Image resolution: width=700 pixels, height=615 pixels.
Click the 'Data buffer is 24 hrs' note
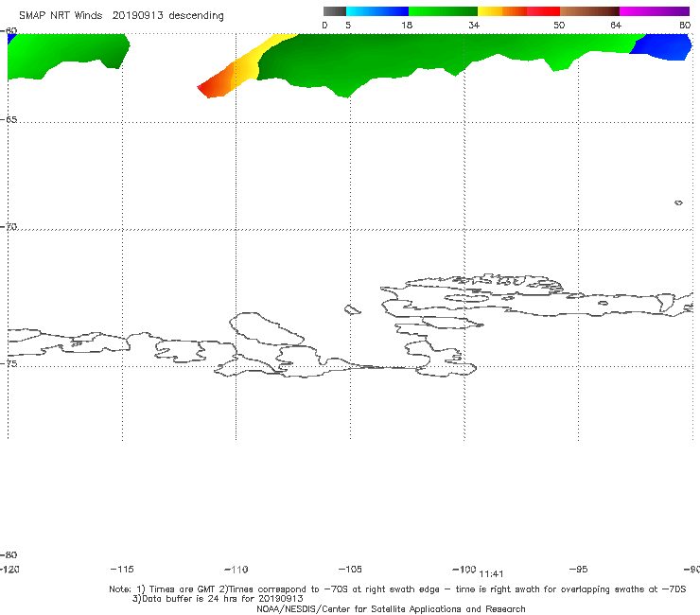click(218, 599)
